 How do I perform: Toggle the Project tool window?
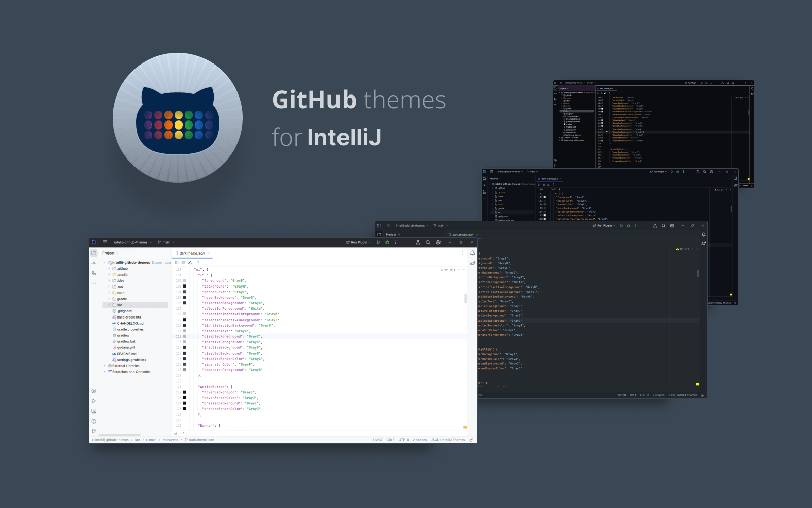click(94, 253)
